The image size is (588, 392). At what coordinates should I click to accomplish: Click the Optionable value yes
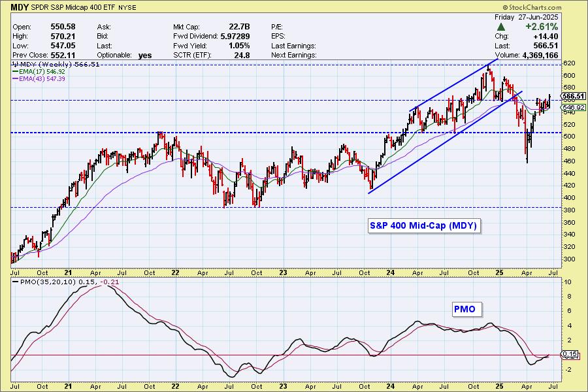(145, 56)
